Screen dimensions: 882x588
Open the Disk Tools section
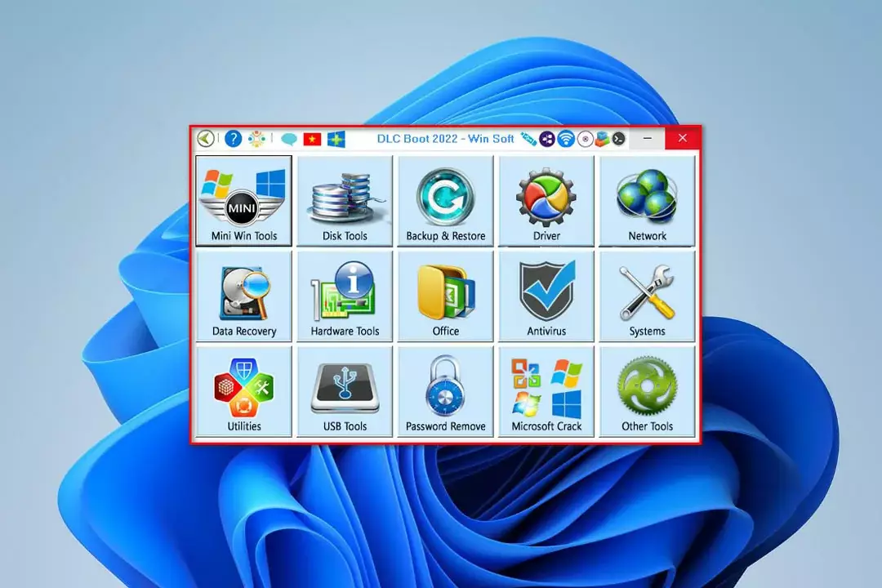[345, 201]
